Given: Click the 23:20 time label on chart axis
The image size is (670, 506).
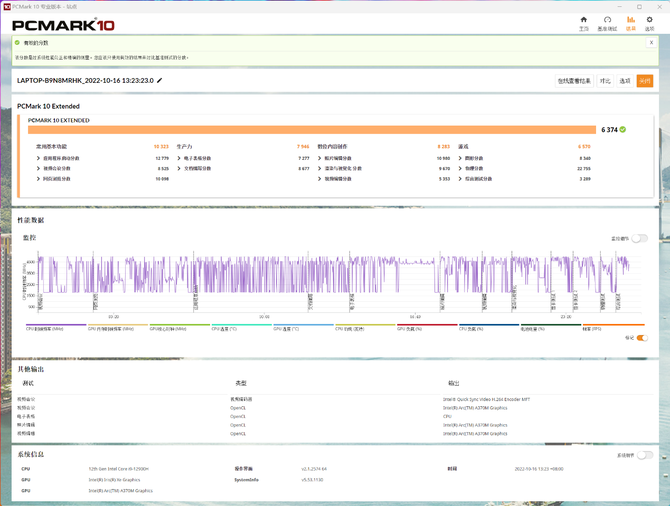Looking at the screenshot, I should 566,317.
